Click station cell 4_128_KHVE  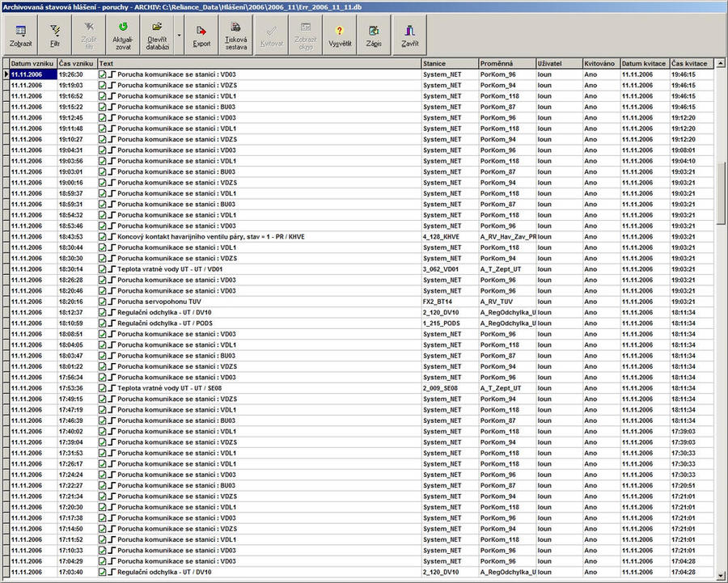click(x=450, y=237)
